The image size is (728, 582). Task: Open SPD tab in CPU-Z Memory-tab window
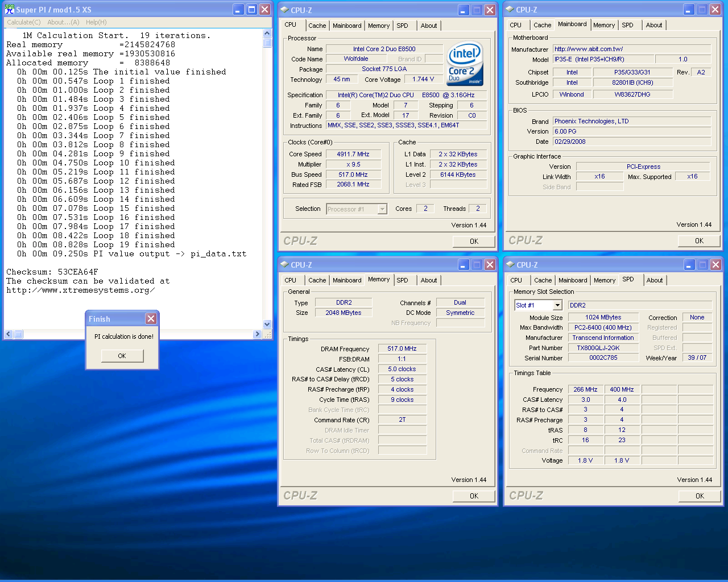coord(402,280)
